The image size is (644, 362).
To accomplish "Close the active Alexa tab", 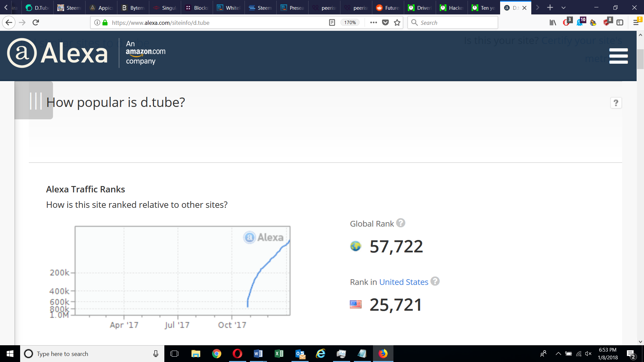I will (524, 8).
